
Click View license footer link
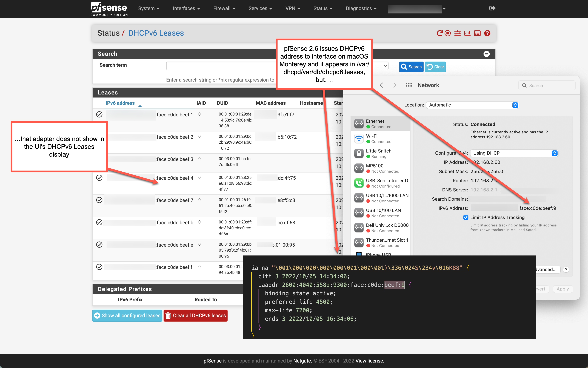[x=370, y=361]
